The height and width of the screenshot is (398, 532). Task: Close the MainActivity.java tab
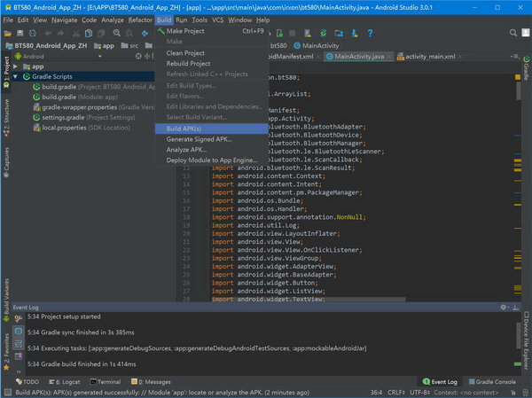coord(389,57)
